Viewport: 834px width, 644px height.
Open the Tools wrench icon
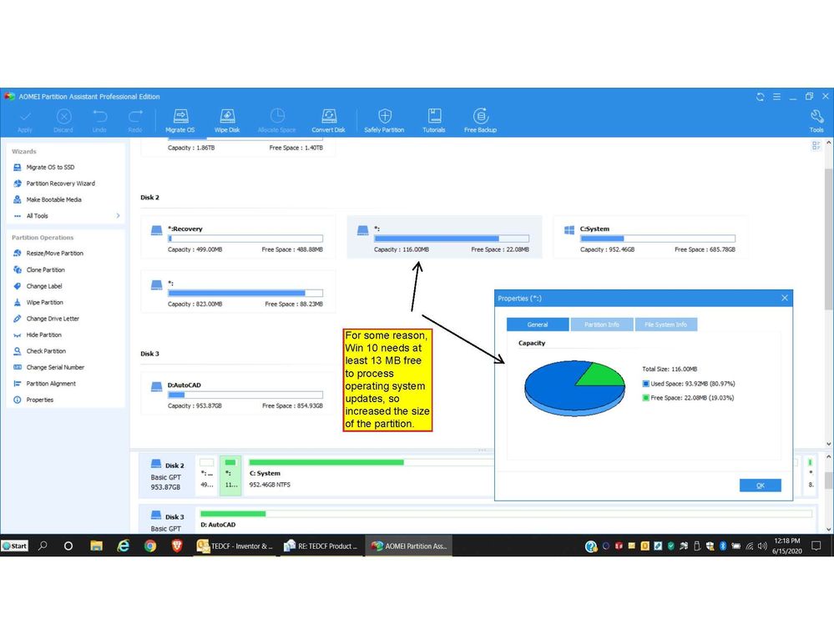pos(816,121)
